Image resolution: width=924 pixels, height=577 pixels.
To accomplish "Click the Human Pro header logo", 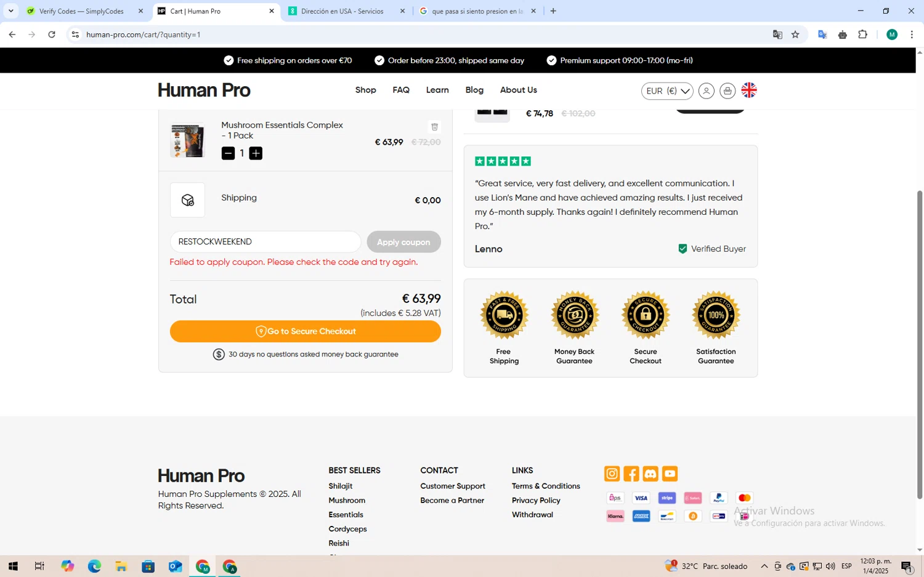I will [204, 91].
